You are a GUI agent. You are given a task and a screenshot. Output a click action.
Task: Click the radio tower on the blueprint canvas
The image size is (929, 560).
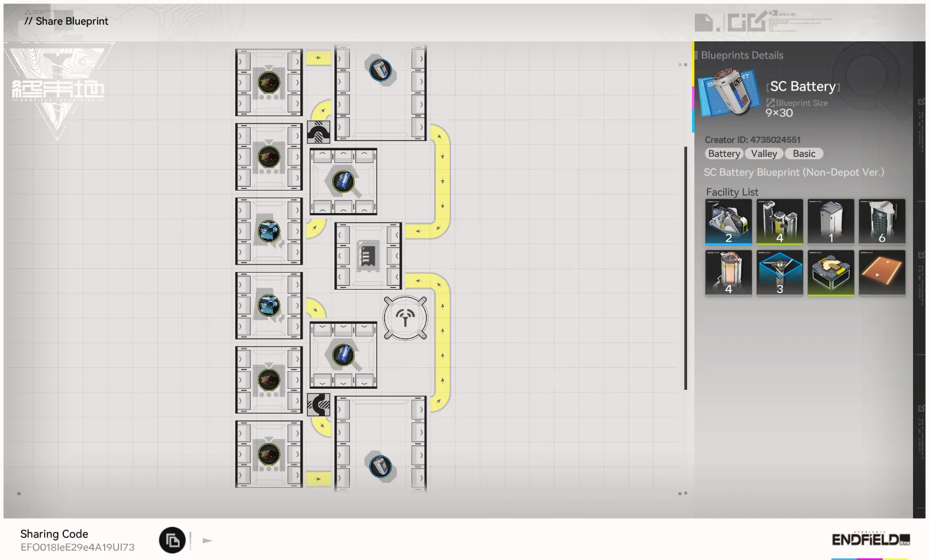[405, 318]
